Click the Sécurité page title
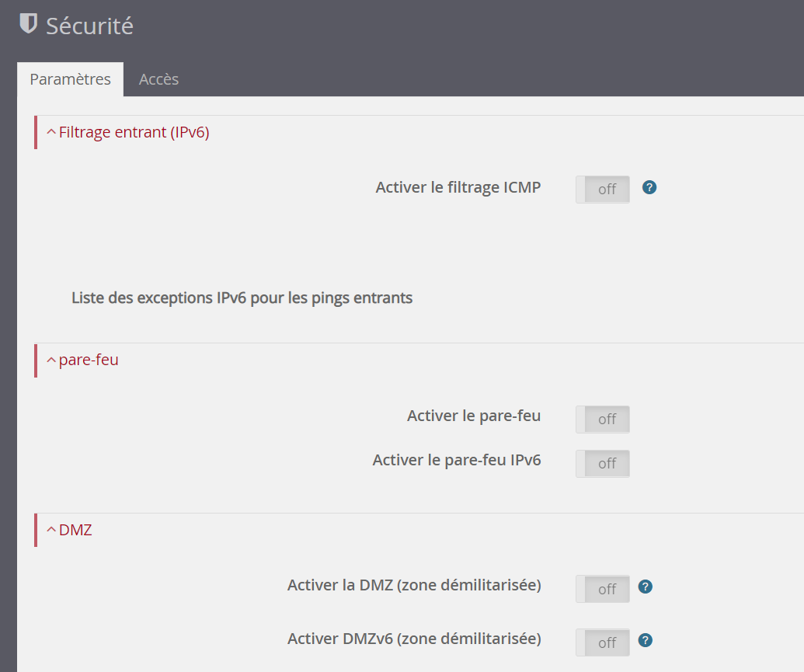Screen dimensions: 804x672 [x=89, y=26]
